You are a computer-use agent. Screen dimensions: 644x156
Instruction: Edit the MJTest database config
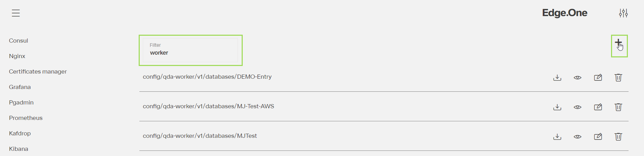click(x=598, y=137)
